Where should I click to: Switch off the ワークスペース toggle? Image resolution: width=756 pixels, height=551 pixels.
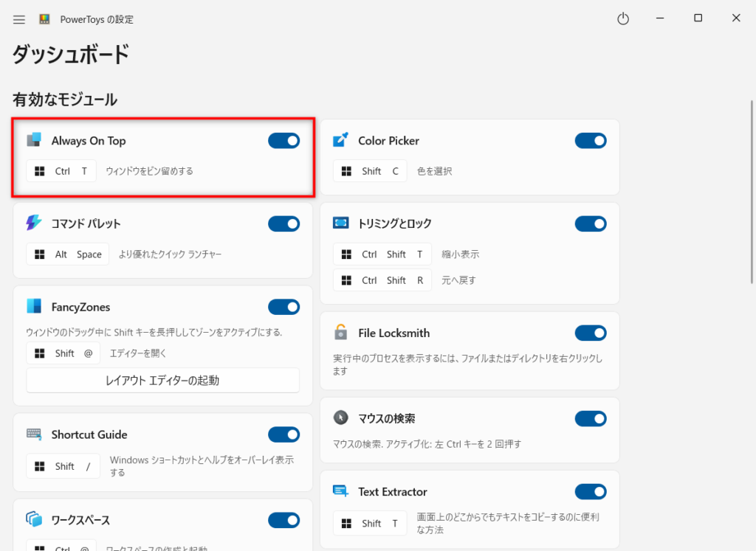pos(284,520)
